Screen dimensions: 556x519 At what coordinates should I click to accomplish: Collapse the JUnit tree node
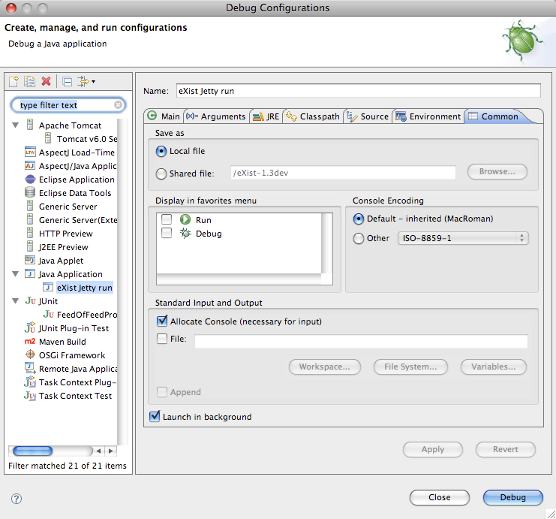16,301
